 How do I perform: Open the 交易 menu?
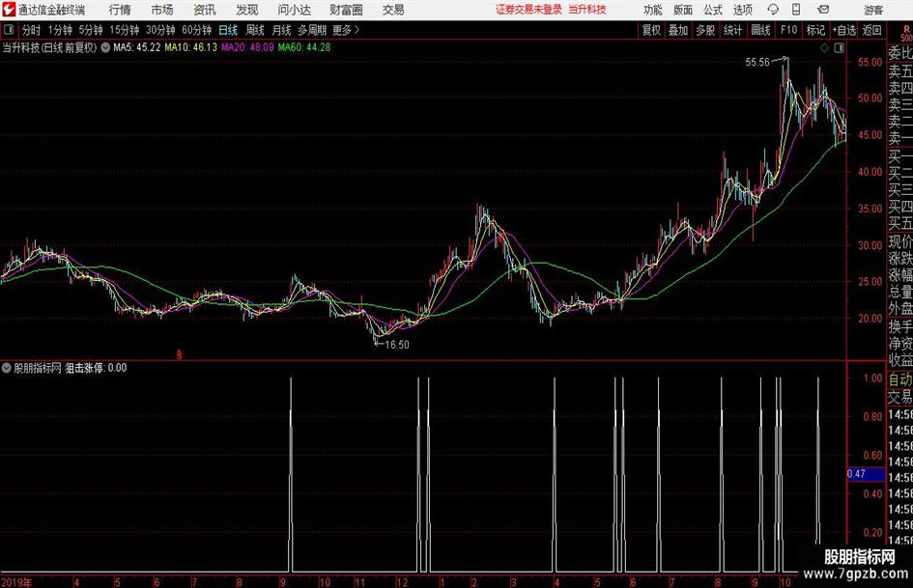pyautogui.click(x=393, y=10)
